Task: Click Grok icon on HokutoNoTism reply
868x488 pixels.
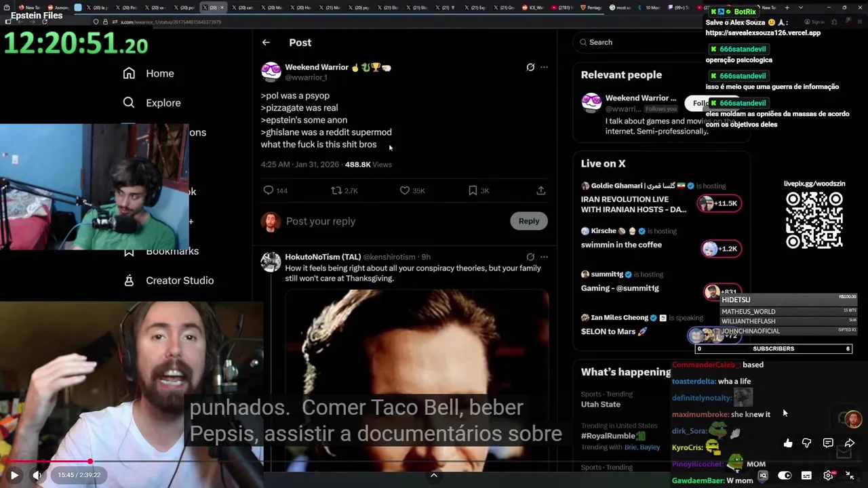Action: tap(530, 257)
